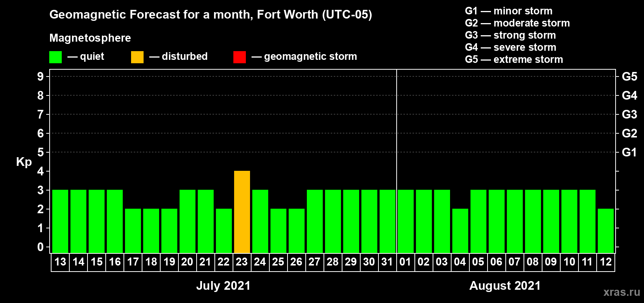Click date label 24 on the axis
Image resolution: width=644 pixels, height=303 pixels.
click(260, 262)
